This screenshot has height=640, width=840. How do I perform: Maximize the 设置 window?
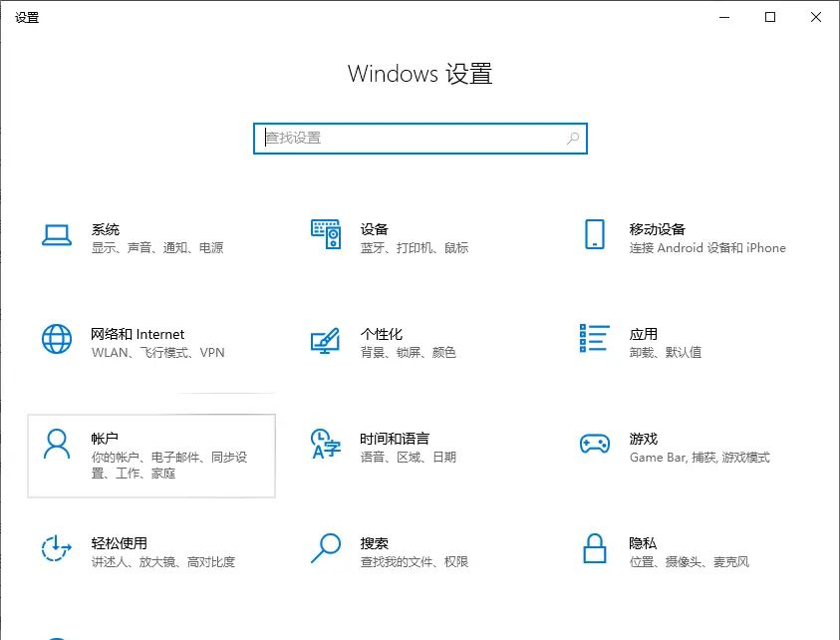pyautogui.click(x=770, y=17)
